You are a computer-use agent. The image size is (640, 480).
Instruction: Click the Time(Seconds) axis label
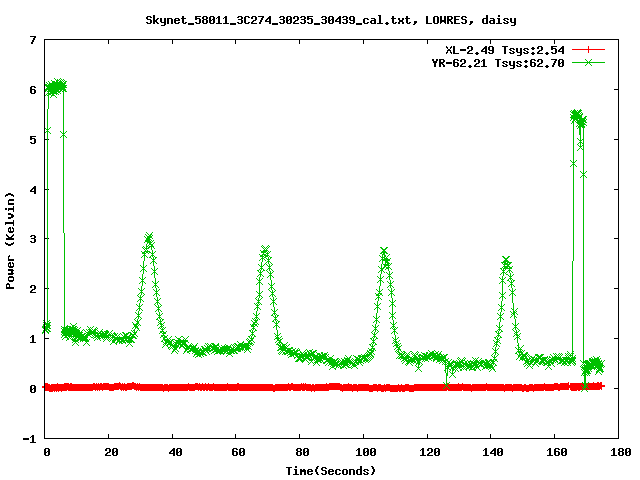330,471
